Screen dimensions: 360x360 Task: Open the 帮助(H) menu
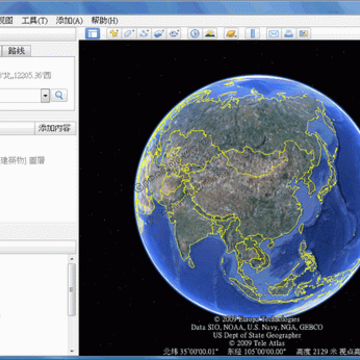tap(105, 21)
